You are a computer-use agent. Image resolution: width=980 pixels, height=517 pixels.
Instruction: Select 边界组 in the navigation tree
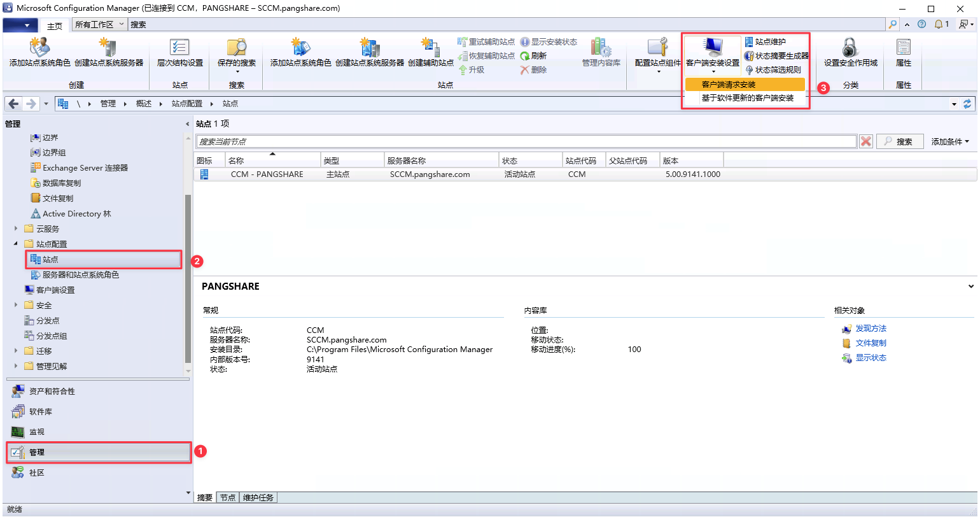(x=48, y=153)
